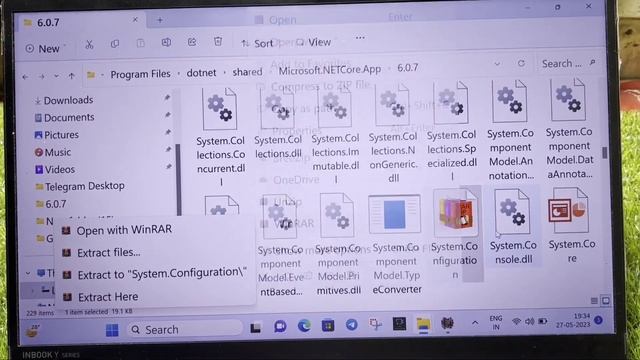Click the navigation pane scrollbar
This screenshot has height=360, width=640.
click(x=178, y=180)
